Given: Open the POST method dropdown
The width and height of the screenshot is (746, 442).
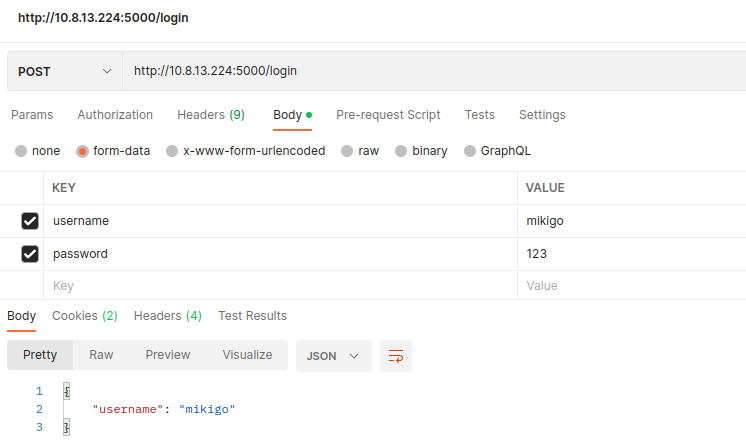Looking at the screenshot, I should pos(64,71).
